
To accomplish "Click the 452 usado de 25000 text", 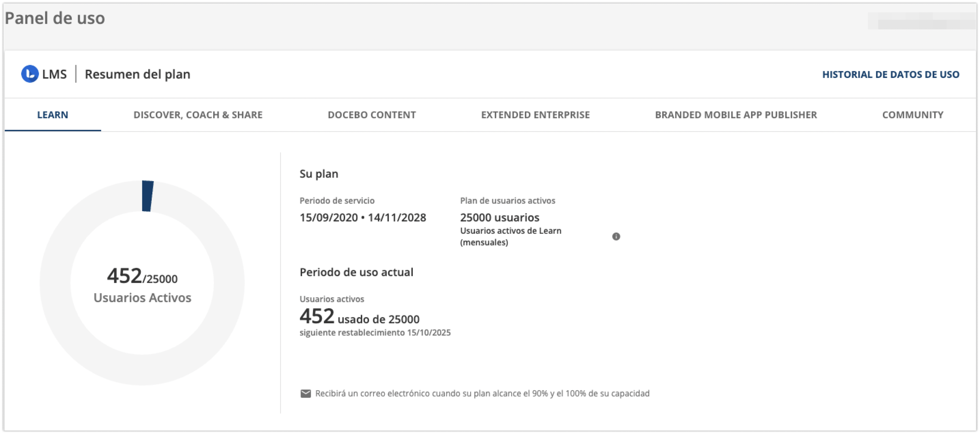I will coord(359,317).
